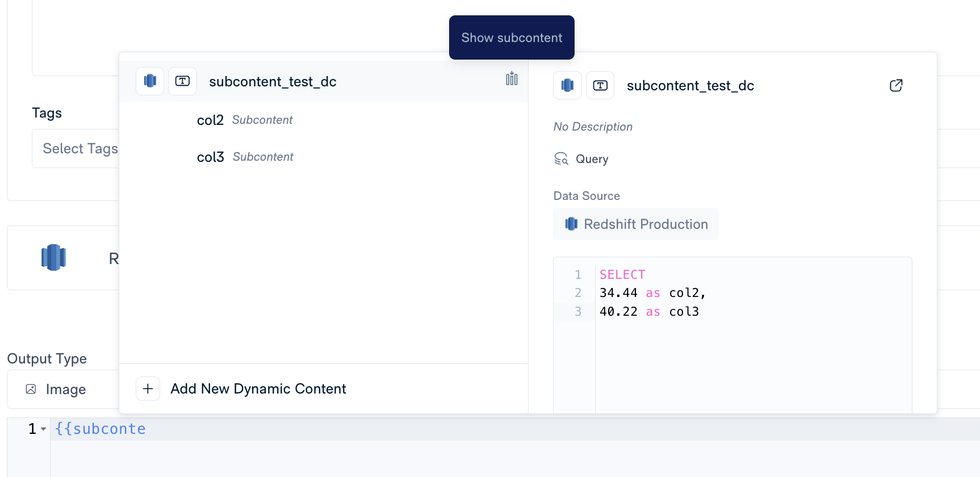Select the col2 Subcontent item
This screenshot has width=980, height=477.
pos(245,120)
